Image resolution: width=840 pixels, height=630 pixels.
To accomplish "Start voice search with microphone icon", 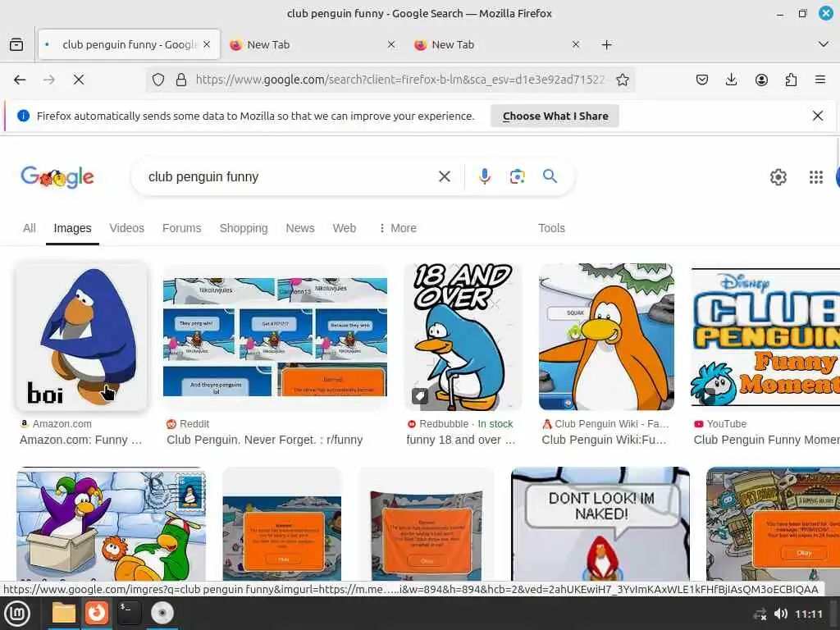I will coord(484,176).
